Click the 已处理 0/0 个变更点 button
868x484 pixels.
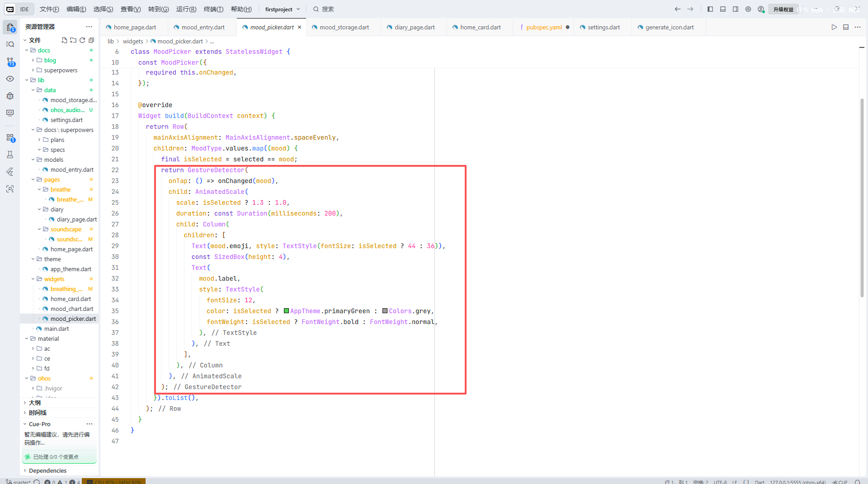pyautogui.click(x=59, y=457)
